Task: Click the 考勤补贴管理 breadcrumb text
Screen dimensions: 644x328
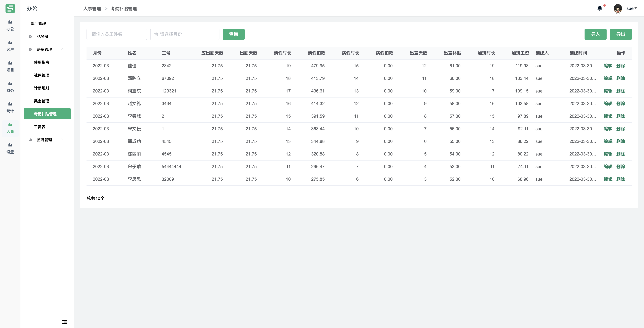Action: pos(123,9)
